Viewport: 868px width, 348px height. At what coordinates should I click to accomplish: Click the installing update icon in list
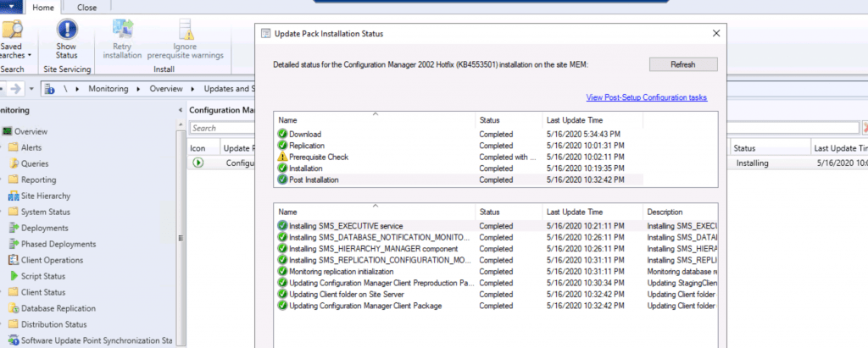coord(198,163)
